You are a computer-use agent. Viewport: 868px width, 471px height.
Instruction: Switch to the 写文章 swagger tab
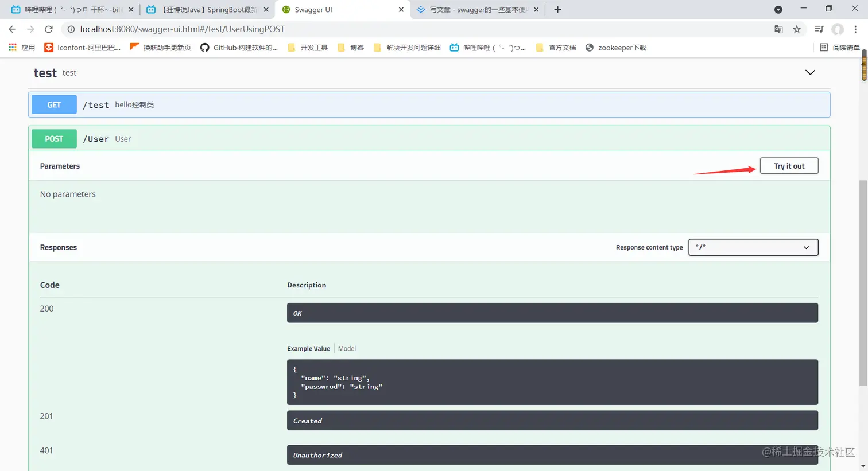478,10
